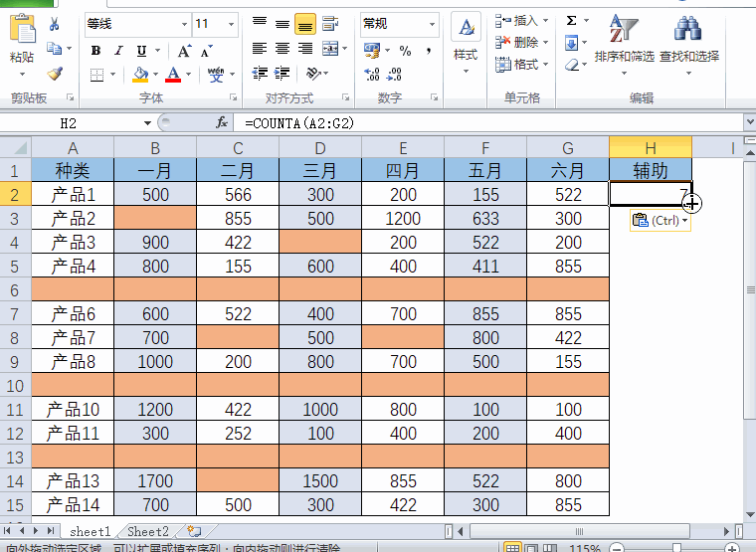Open the font color dropdown arrow
This screenshot has width=756, height=552.
[188, 75]
